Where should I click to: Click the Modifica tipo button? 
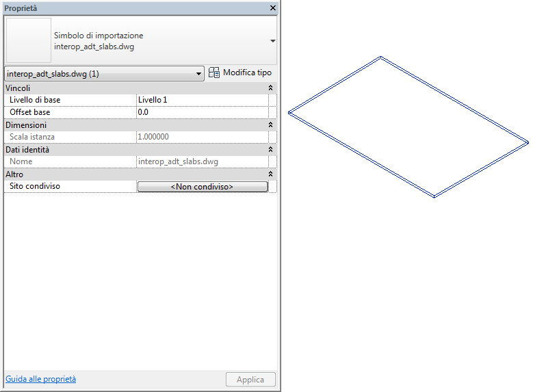coord(240,73)
